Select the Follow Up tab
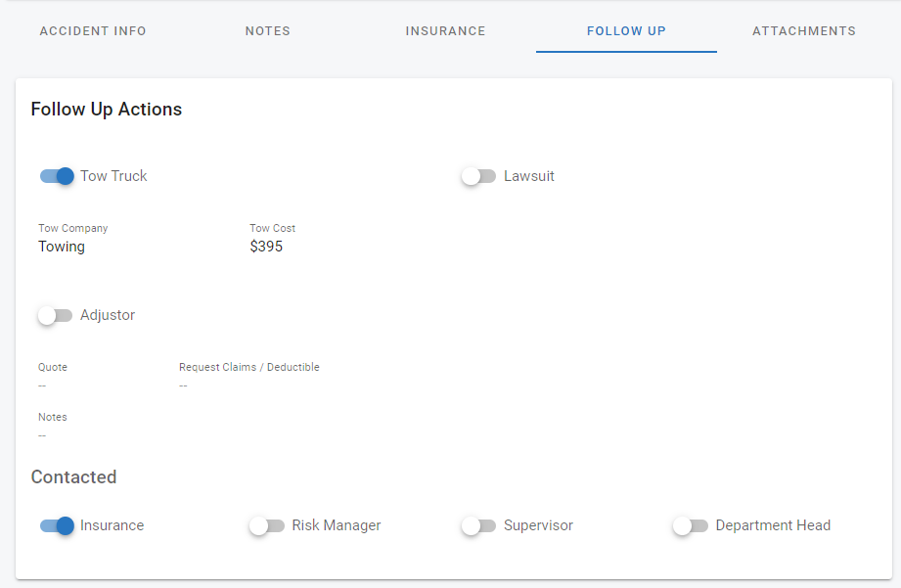Image resolution: width=901 pixels, height=588 pixels. coord(626,31)
